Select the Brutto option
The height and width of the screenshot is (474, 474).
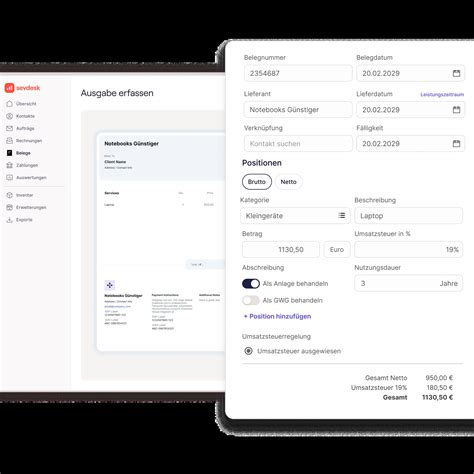click(257, 182)
